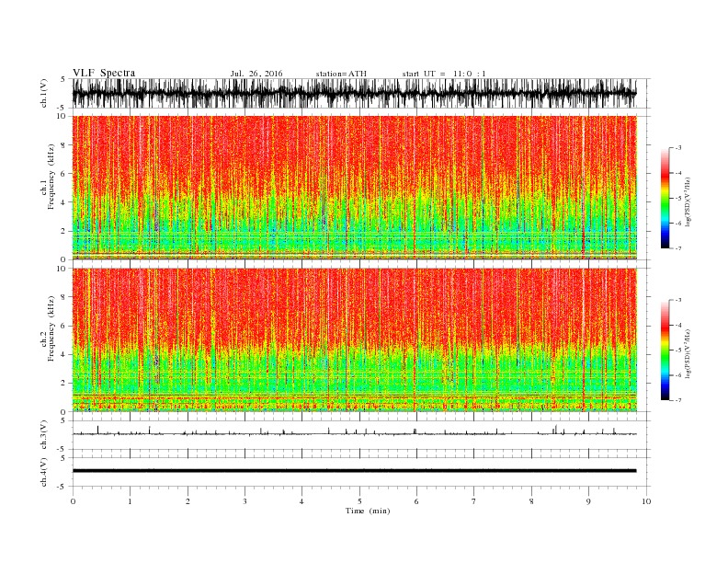Click the time axis tick label "2"

pos(188,501)
